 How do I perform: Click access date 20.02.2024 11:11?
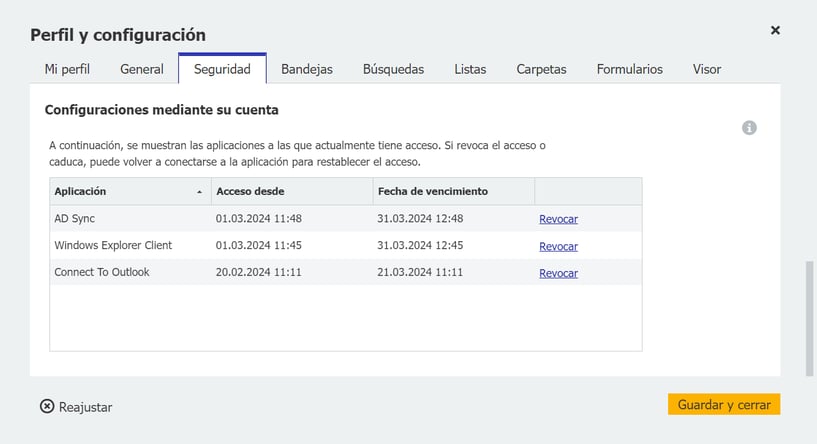point(259,272)
